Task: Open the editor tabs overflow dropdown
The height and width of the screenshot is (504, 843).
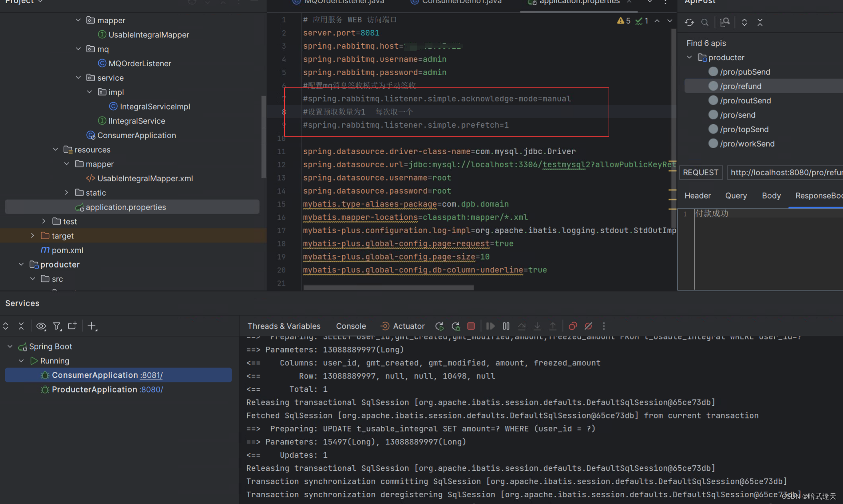Action: tap(650, 2)
